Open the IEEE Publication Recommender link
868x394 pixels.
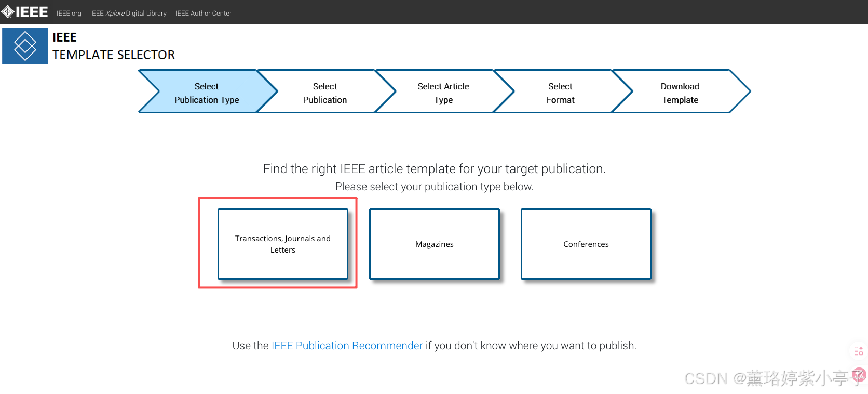point(347,346)
